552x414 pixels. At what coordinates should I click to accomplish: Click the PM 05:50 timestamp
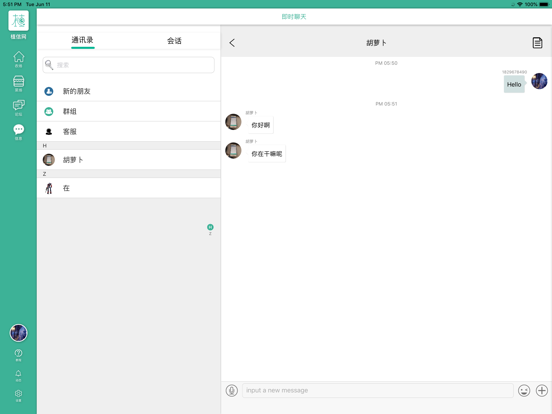pos(386,63)
